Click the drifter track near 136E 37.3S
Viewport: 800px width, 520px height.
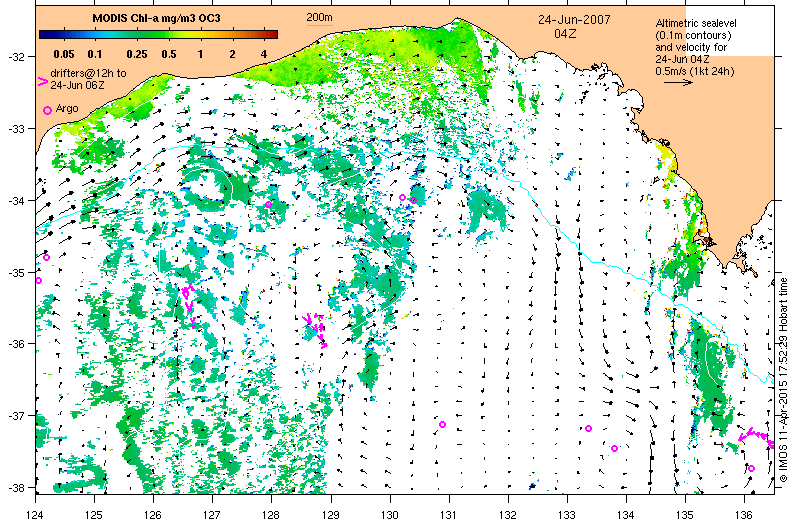point(756,437)
